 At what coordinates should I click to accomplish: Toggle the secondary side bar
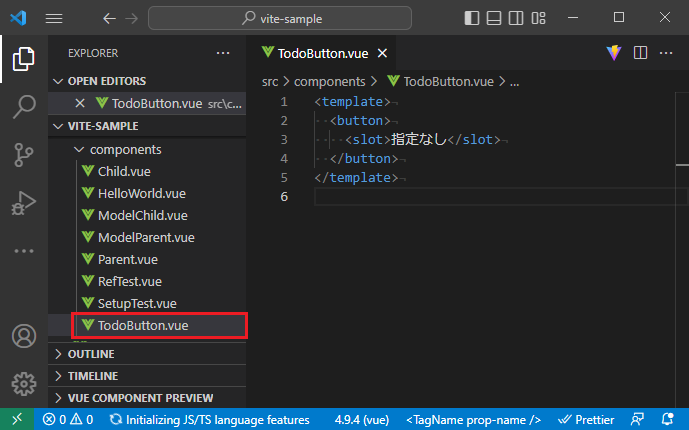pyautogui.click(x=516, y=18)
